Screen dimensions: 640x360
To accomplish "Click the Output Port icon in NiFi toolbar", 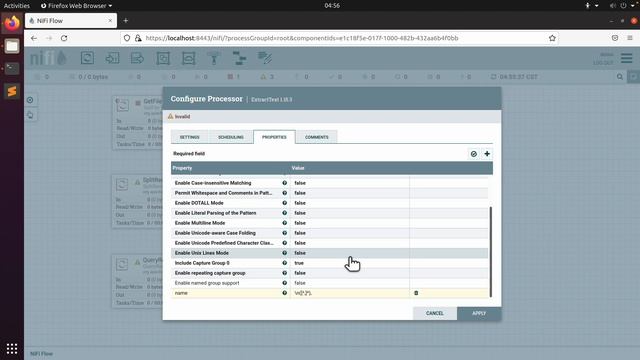I will tap(138, 58).
